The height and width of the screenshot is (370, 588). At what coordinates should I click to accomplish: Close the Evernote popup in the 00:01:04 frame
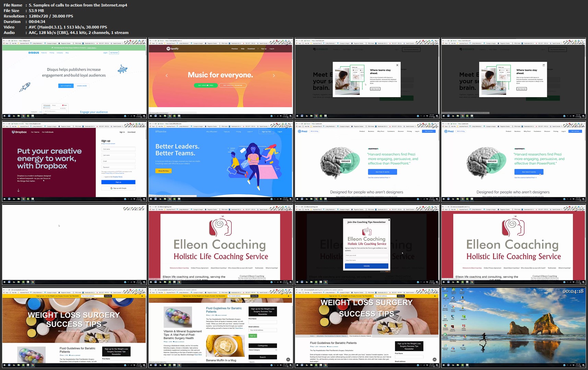[x=544, y=65]
